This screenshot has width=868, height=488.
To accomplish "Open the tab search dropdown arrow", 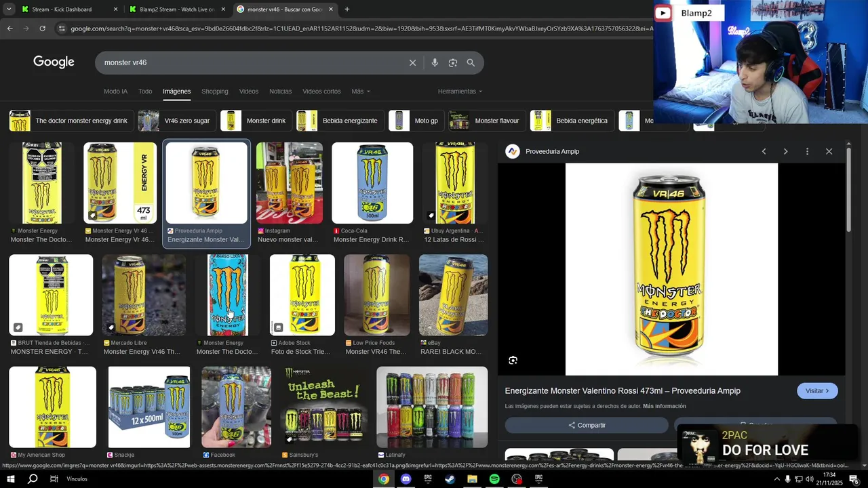I will (x=9, y=9).
